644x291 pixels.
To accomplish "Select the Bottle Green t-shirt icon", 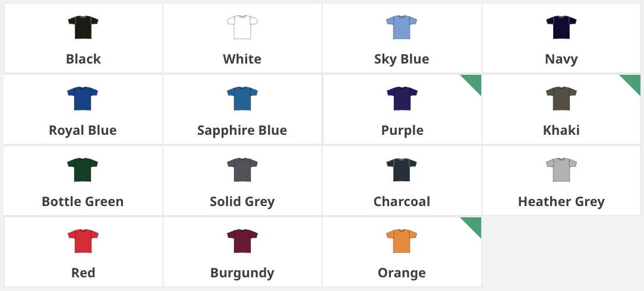I will (83, 170).
